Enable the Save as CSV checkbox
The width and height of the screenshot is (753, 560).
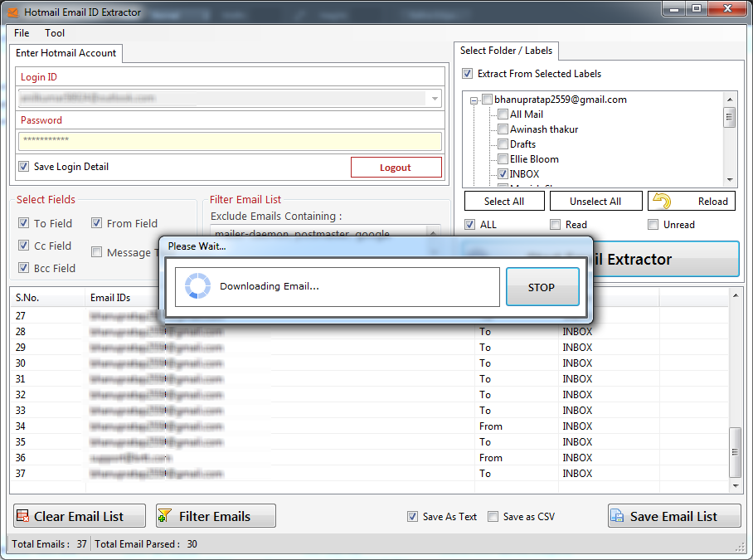click(493, 516)
